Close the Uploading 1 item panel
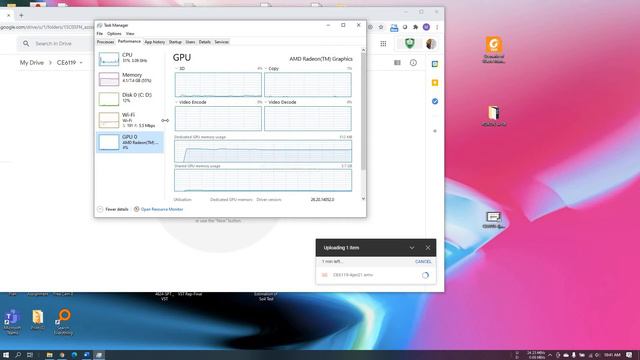The image size is (640, 360). tap(428, 248)
